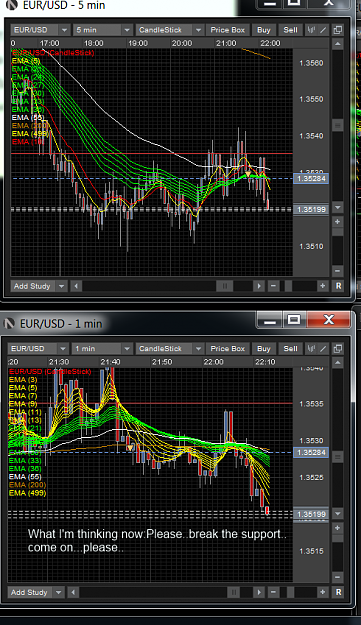Click the horizontal zoom-in plus under the 1 min chart
361x625 pixels.
coord(322,592)
